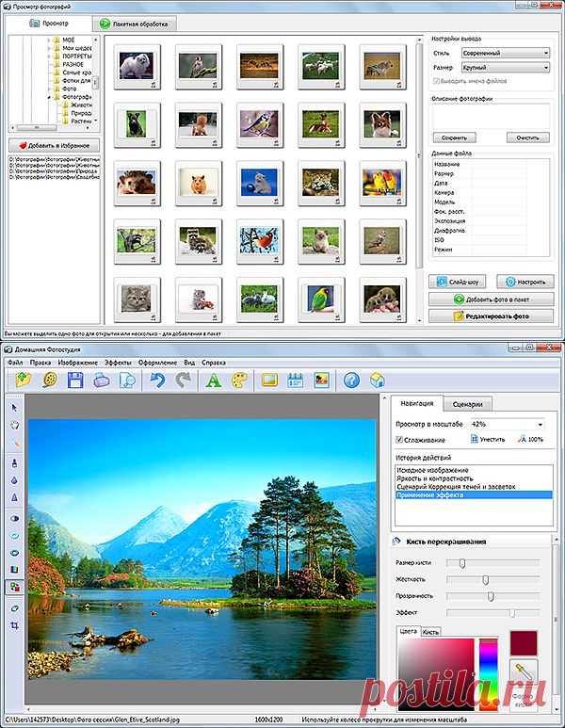The image size is (565, 728).
Task: Click the Очистить button
Action: tap(528, 138)
